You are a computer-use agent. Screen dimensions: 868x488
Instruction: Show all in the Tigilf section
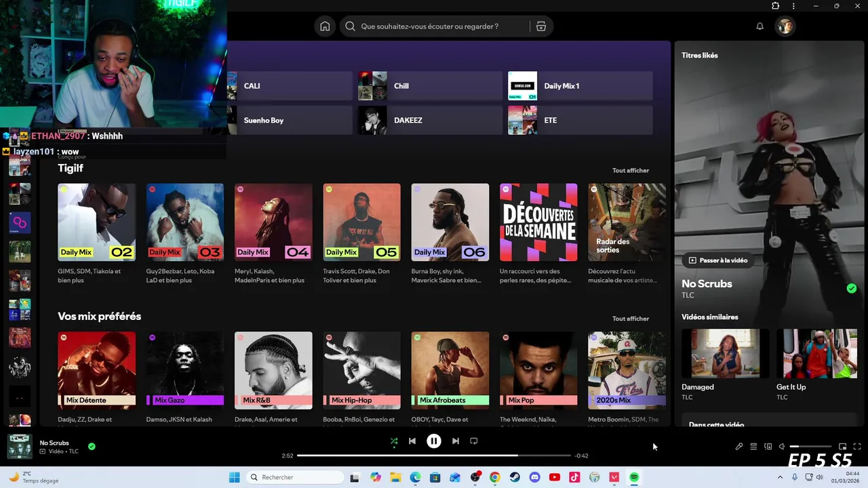pos(631,171)
